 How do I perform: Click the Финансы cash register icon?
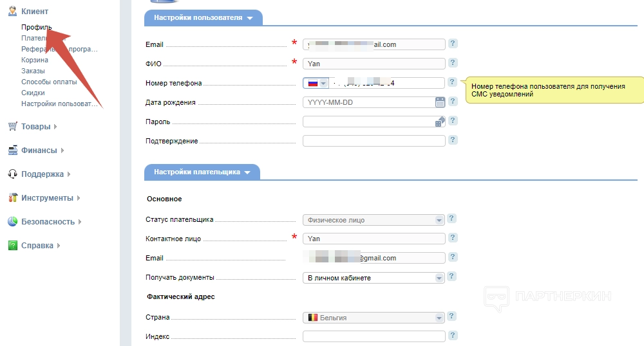click(x=13, y=150)
